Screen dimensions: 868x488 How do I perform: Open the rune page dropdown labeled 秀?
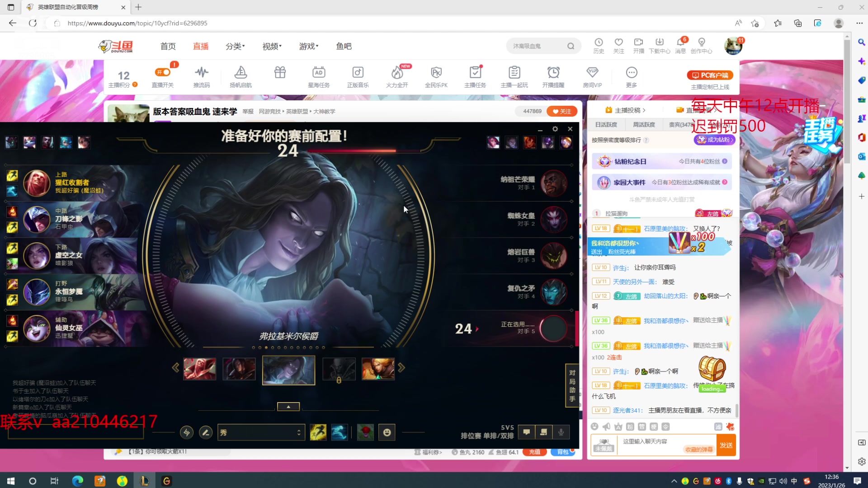coord(261,432)
